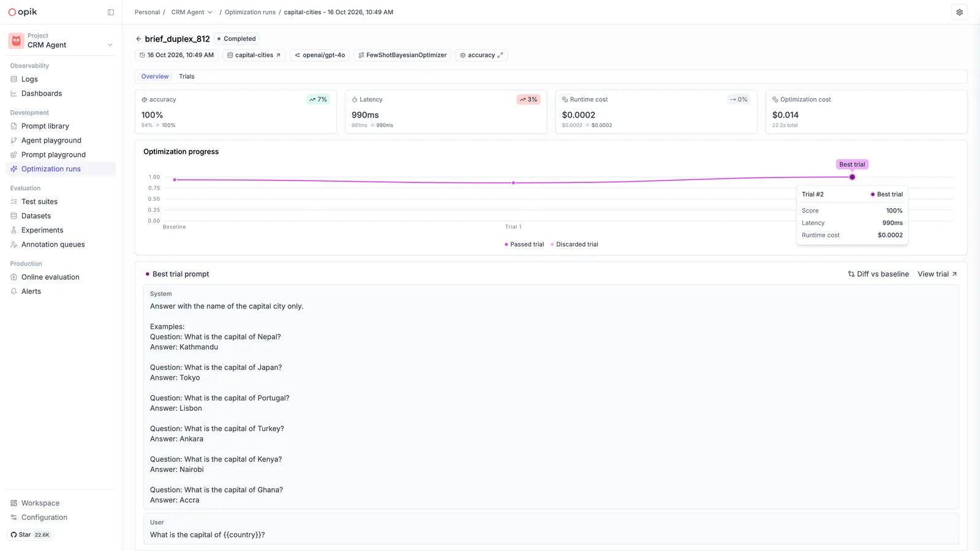Open settings gear at top right
The width and height of the screenshot is (980, 551).
click(x=959, y=12)
